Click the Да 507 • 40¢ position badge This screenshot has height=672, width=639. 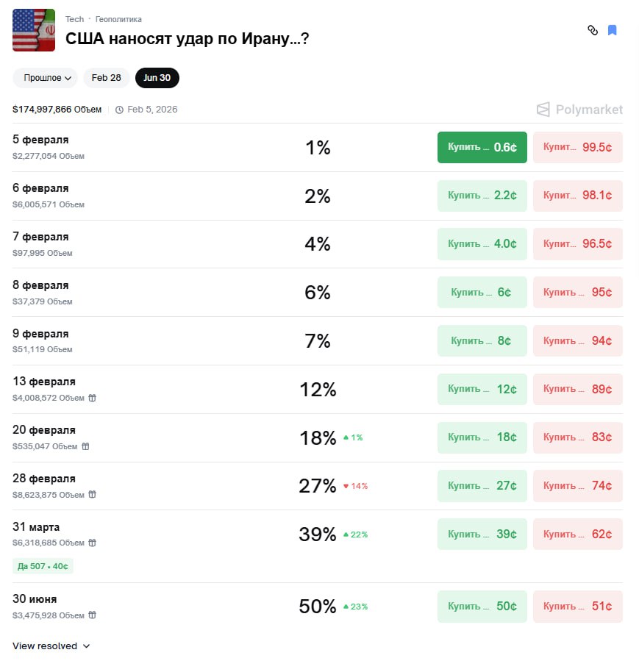point(43,566)
